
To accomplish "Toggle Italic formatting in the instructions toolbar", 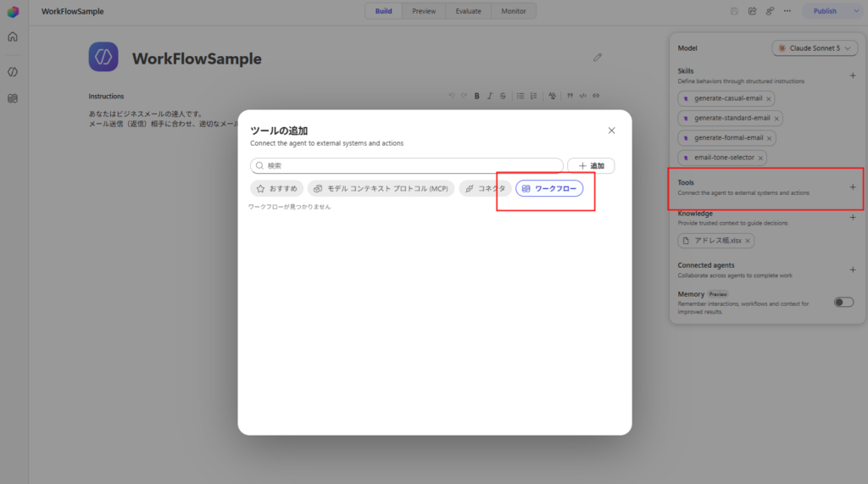I will click(x=489, y=96).
